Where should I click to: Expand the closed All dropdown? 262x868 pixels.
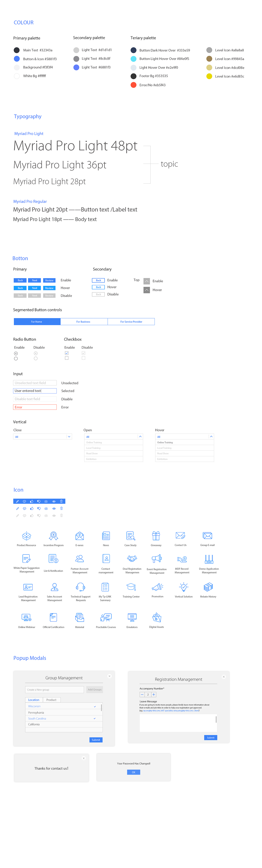point(43,436)
